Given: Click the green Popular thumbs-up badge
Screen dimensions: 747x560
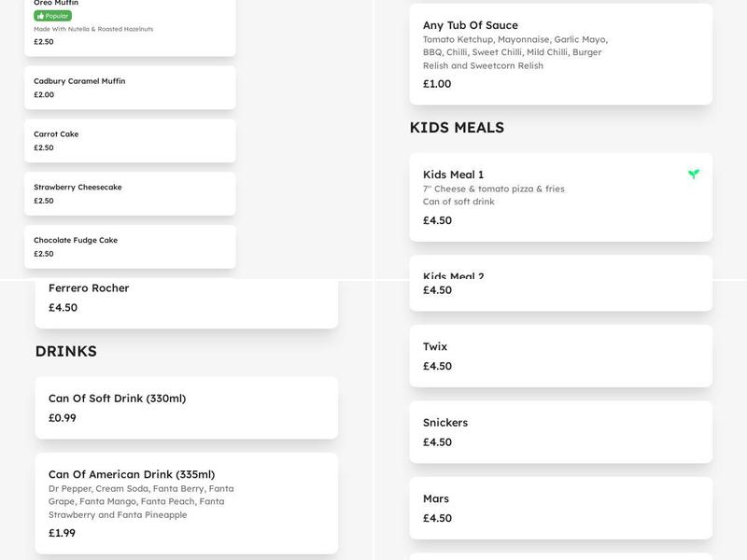Looking at the screenshot, I should [x=52, y=16].
